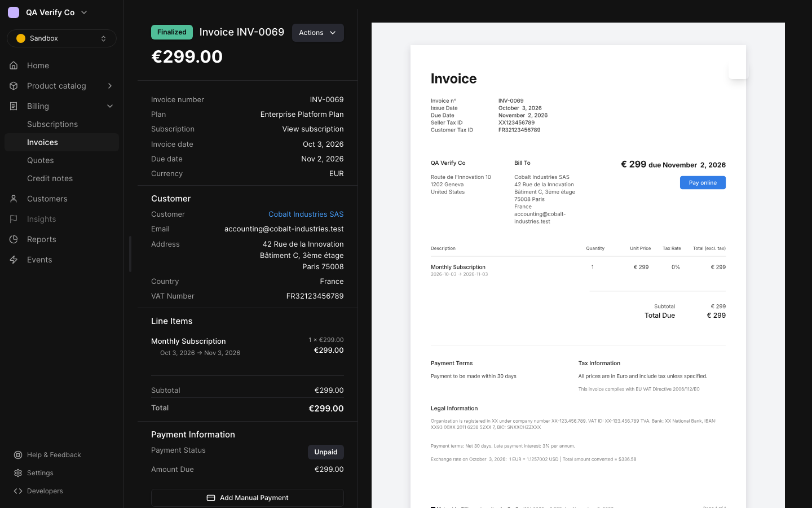The width and height of the screenshot is (812, 508).
Task: Expand the Product catalog chevron
Action: click(x=110, y=86)
